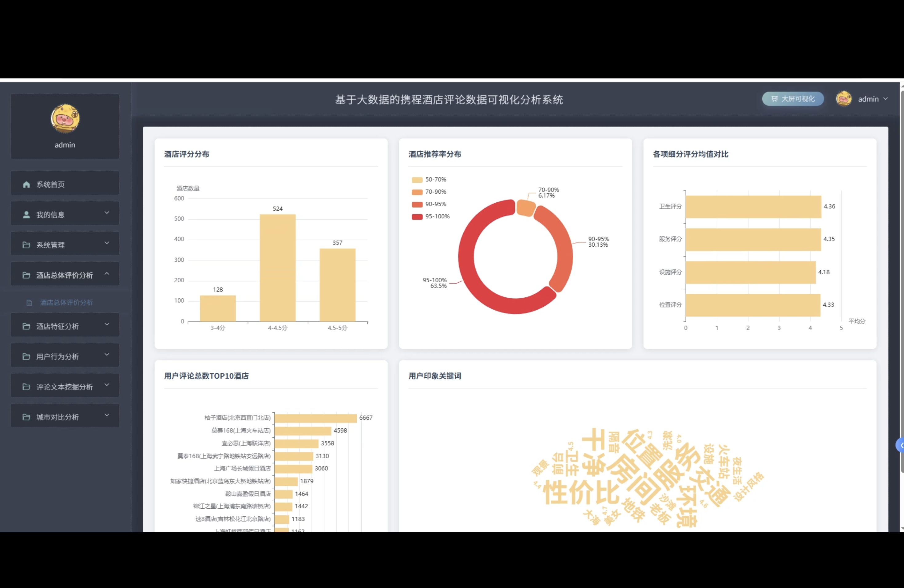Click the 设施评分 bar with 4.18
This screenshot has height=588, width=904.
pos(751,272)
